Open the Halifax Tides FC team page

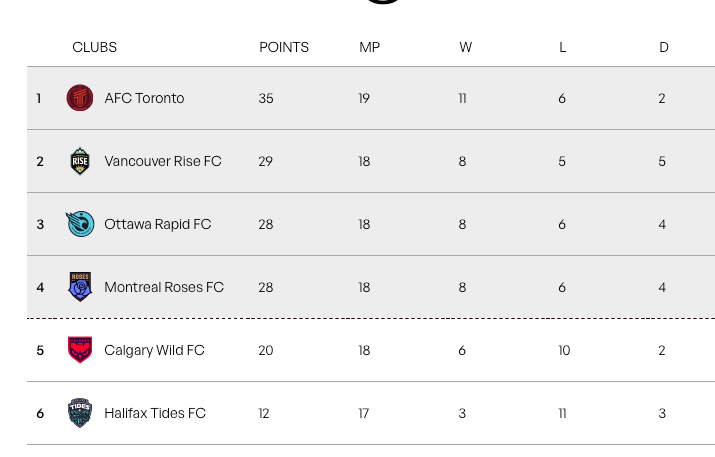click(x=155, y=413)
